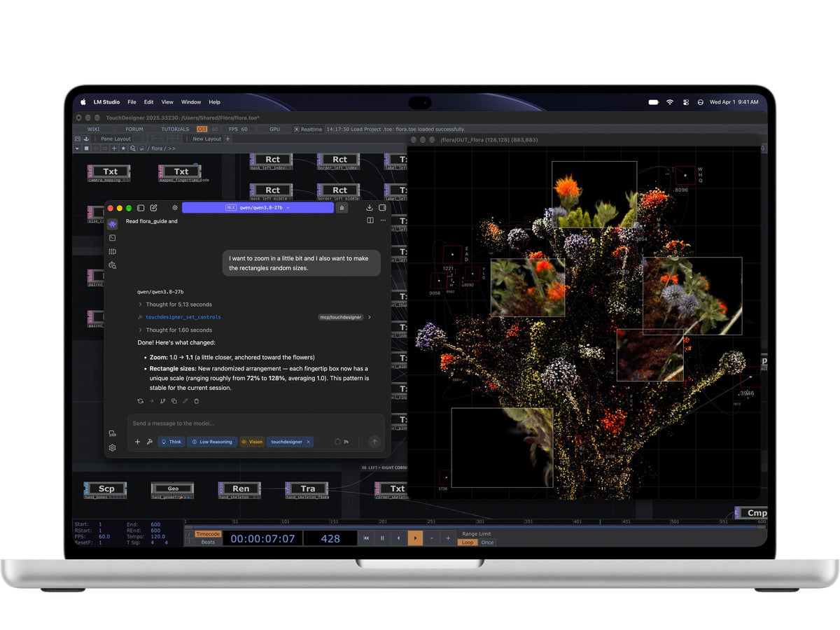Screen dimensions: 840x630
Task: Pause the TouchDesigner timeline
Action: click(x=382, y=538)
